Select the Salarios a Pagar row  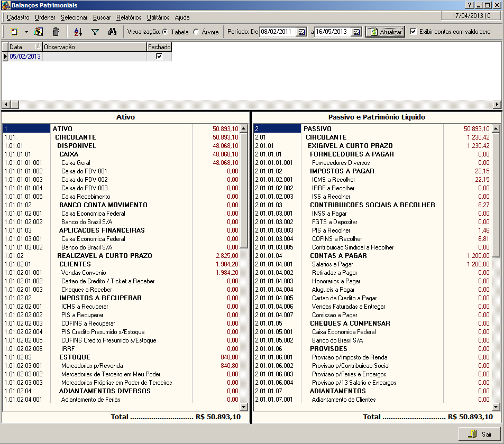tap(372, 264)
